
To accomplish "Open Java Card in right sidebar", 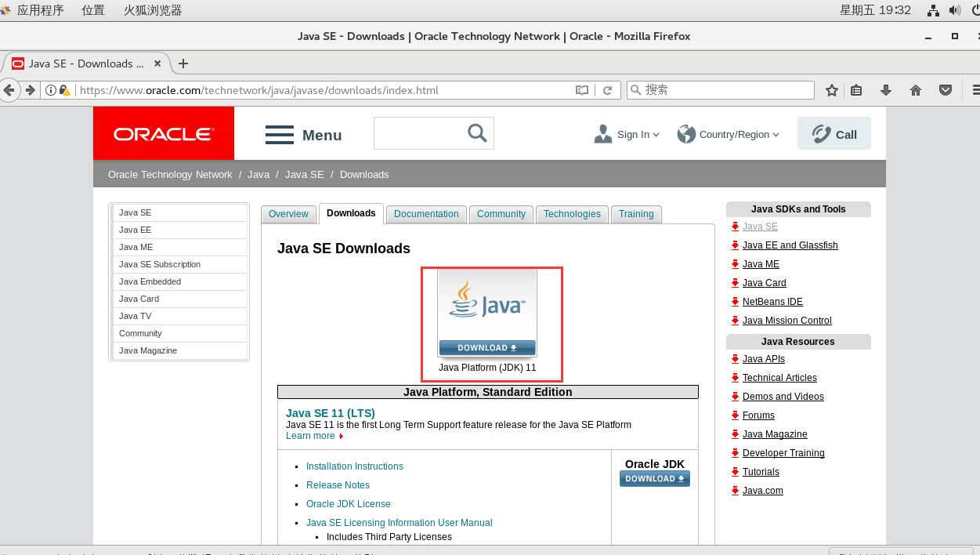I will [x=765, y=283].
